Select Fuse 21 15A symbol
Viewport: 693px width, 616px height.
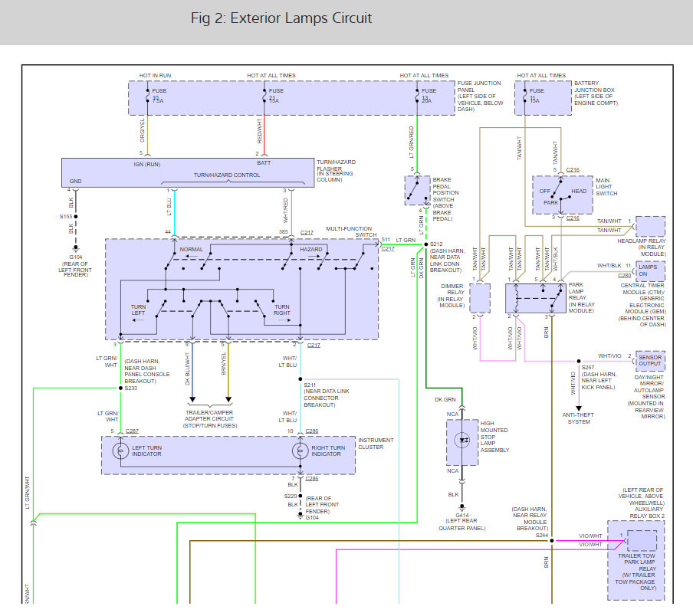pos(264,96)
